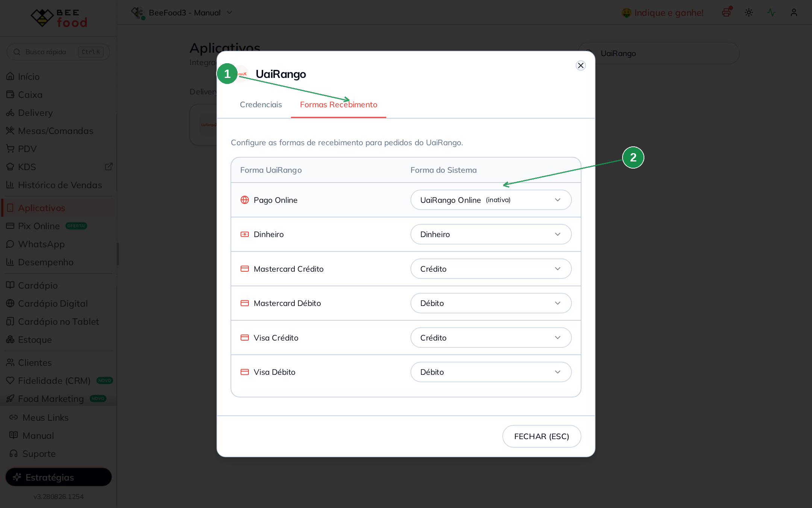Click the Pago Online globe icon
The height and width of the screenshot is (508, 812).
tap(245, 200)
